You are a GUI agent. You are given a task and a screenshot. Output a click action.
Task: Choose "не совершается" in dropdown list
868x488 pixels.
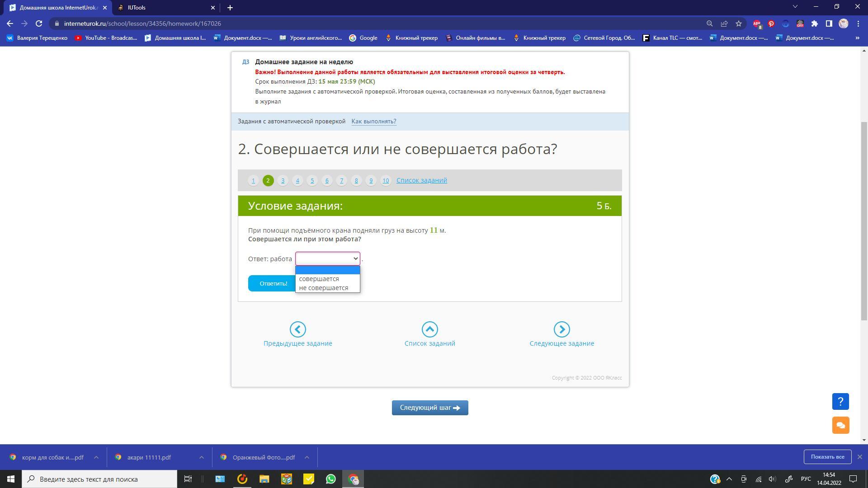click(324, 288)
